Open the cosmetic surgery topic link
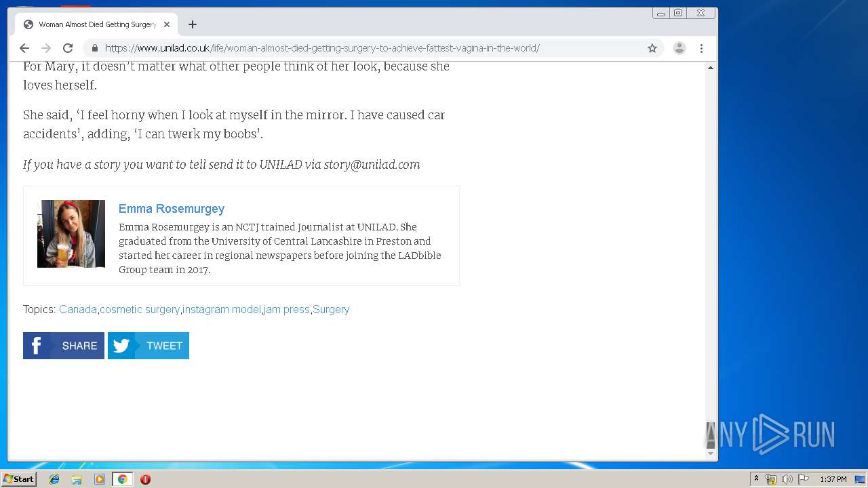This screenshot has height=488, width=868. [x=140, y=309]
